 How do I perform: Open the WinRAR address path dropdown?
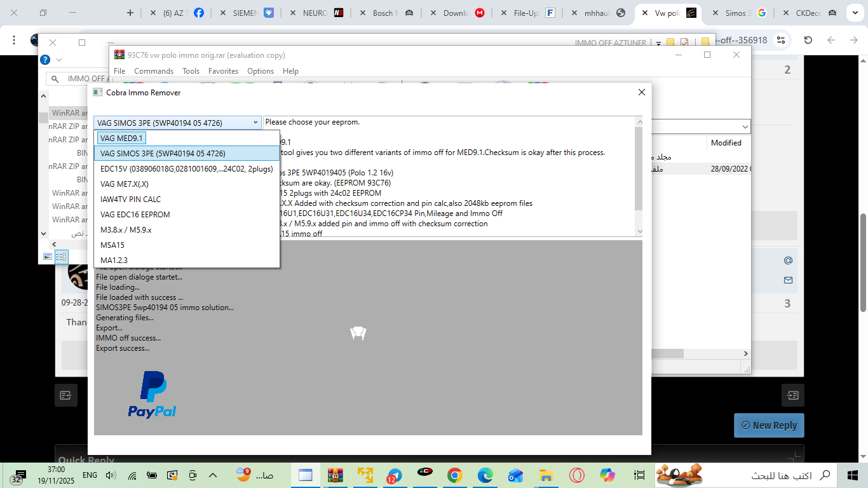click(745, 126)
